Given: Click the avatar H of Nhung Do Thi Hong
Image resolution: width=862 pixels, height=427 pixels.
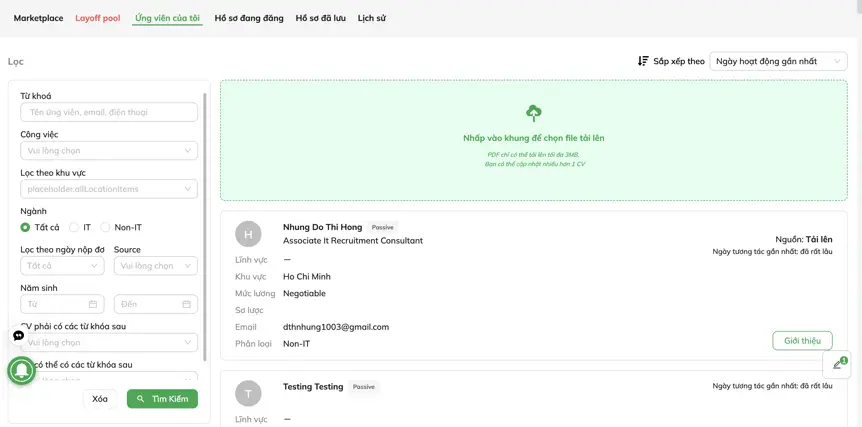Looking at the screenshot, I should (248, 234).
